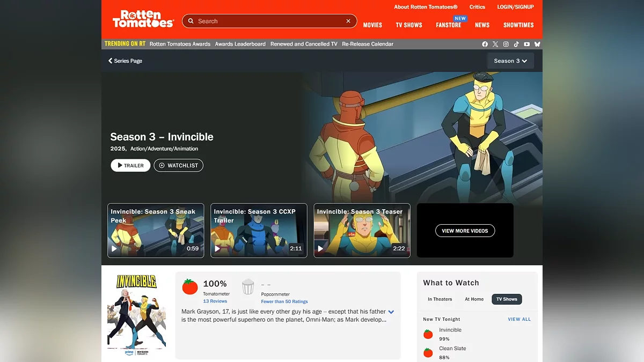Click Action/Adventure/Animation genre text

click(164, 149)
